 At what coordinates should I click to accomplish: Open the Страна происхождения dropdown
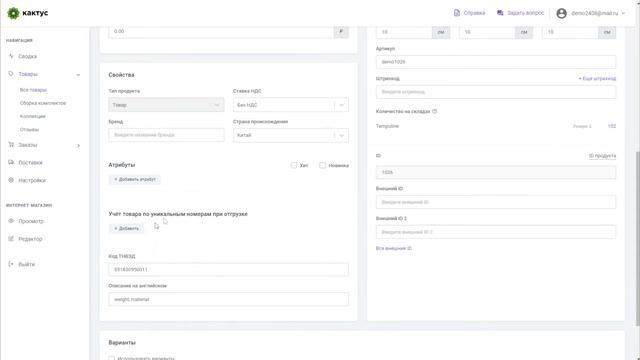[x=291, y=135]
